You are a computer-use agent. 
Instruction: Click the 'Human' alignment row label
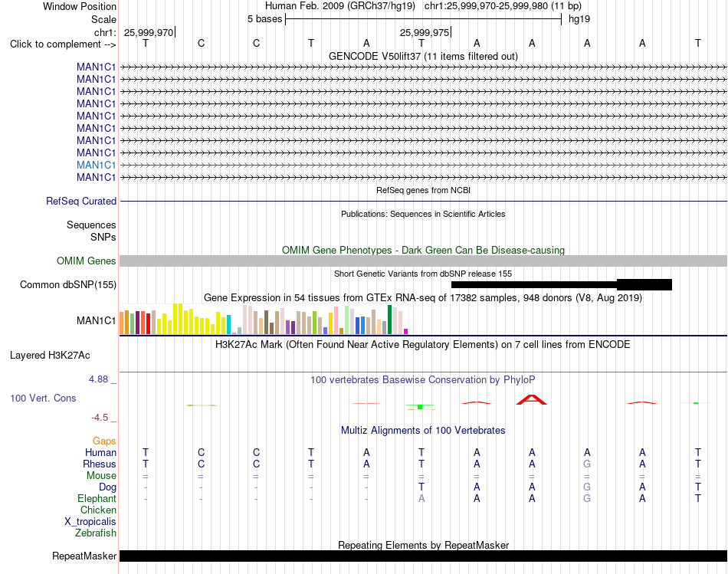100,452
